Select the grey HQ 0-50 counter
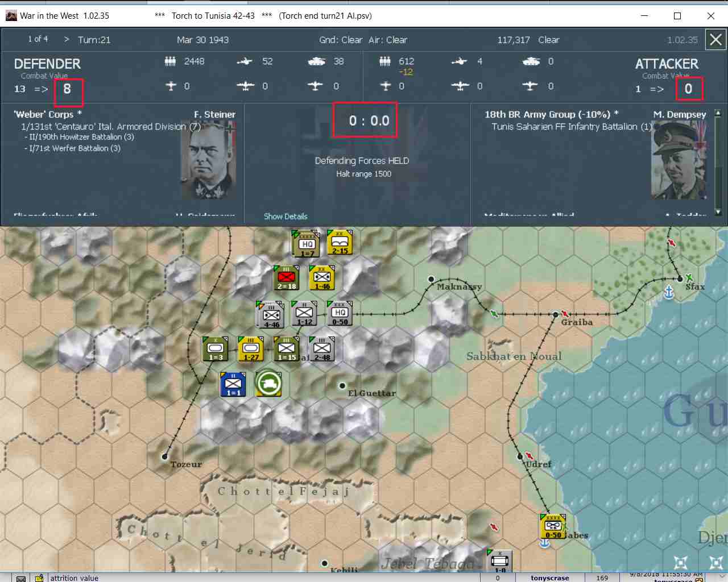The width and height of the screenshot is (728, 582). coord(340,314)
